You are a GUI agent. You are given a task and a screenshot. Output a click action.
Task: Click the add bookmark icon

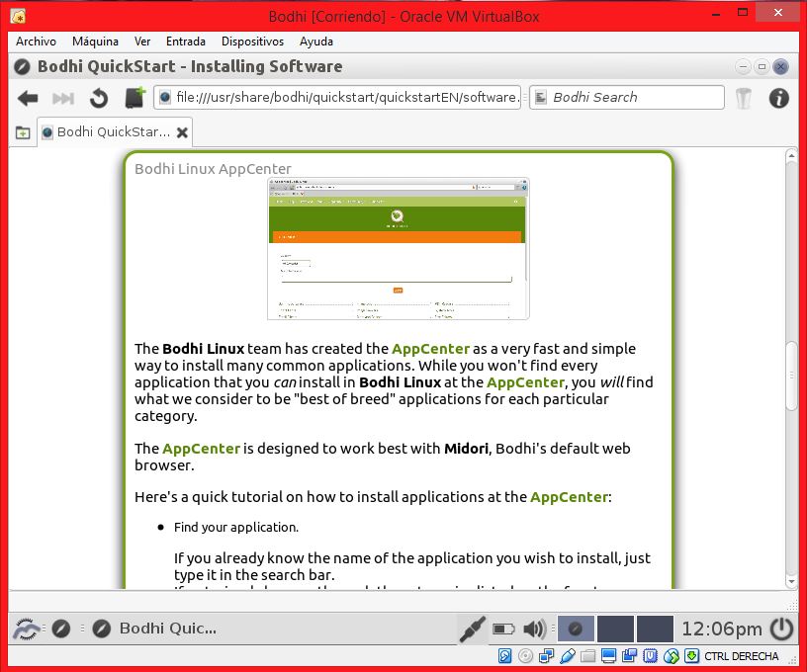tap(134, 98)
